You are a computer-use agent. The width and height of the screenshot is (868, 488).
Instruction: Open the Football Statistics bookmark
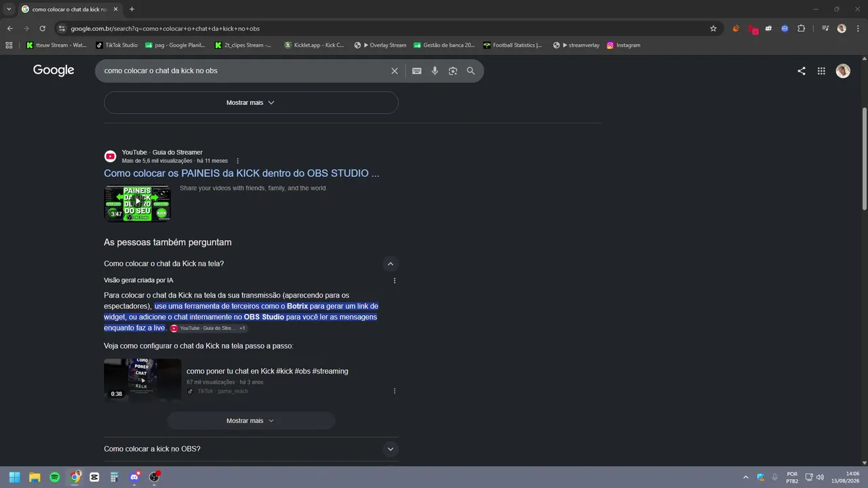pos(513,45)
